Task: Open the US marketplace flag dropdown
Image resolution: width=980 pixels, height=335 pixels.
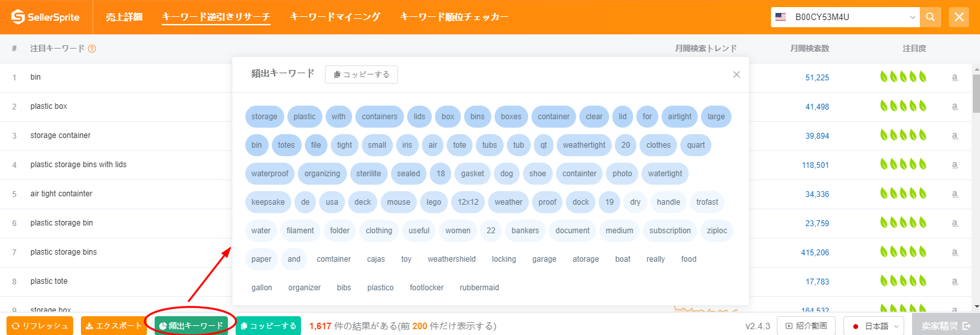Action: pos(781,17)
